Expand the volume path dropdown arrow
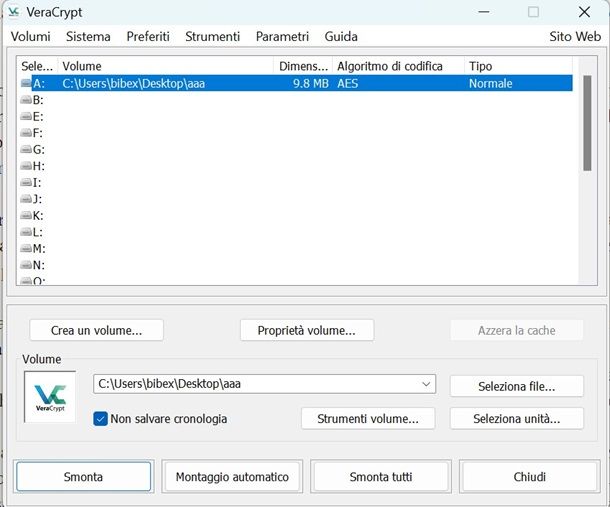 click(426, 384)
